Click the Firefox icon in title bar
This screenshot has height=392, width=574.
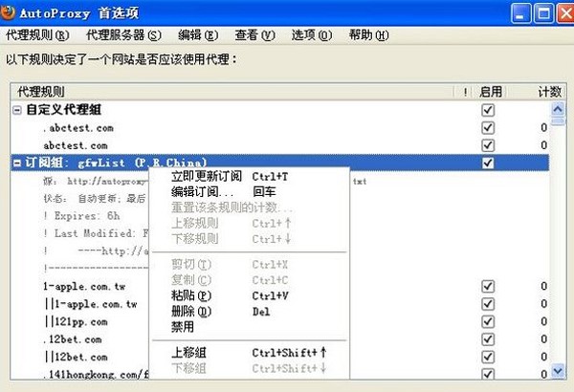[8, 12]
